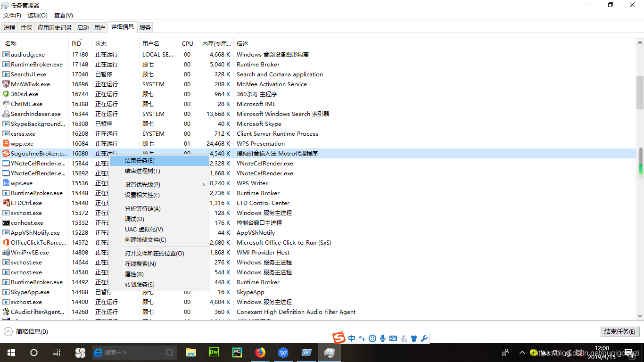The height and width of the screenshot is (362, 644).
Task: Switch to the 性能 tab
Action: 26,28
